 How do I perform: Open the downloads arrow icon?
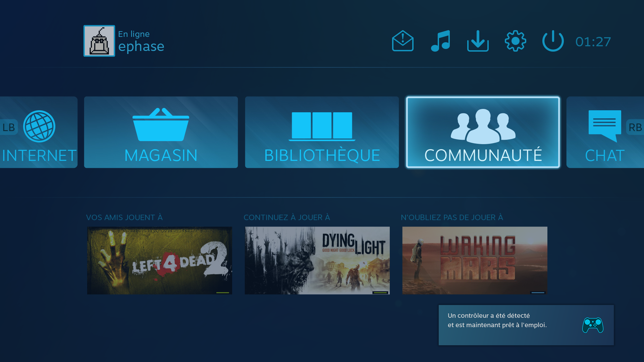478,41
